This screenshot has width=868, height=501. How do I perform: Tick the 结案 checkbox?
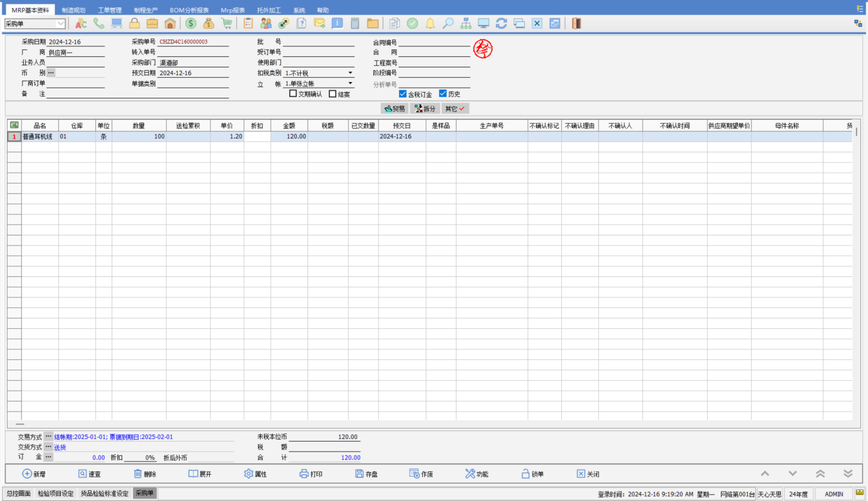point(333,94)
